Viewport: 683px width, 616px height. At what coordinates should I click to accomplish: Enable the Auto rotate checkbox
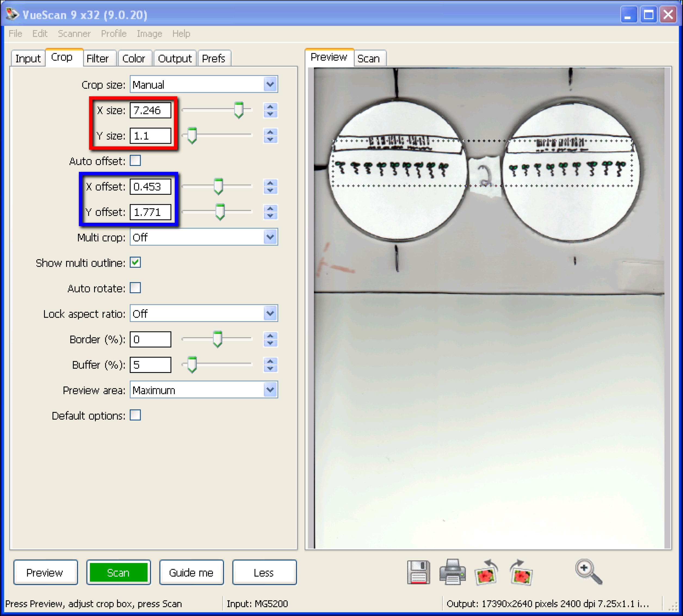[135, 288]
